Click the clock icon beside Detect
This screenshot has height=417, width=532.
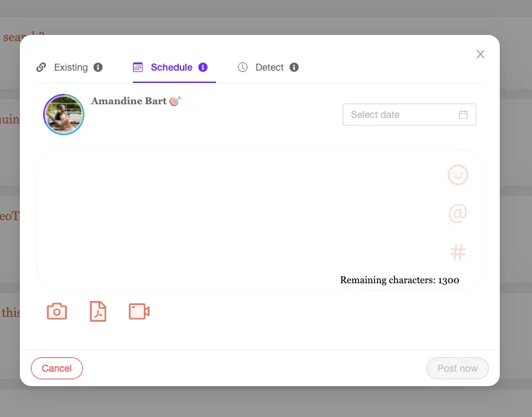(243, 67)
